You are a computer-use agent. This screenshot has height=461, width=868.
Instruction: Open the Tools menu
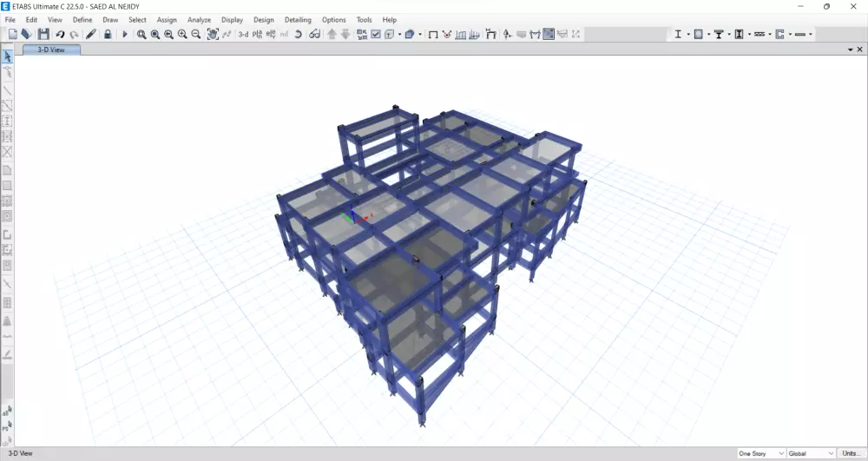pos(365,19)
